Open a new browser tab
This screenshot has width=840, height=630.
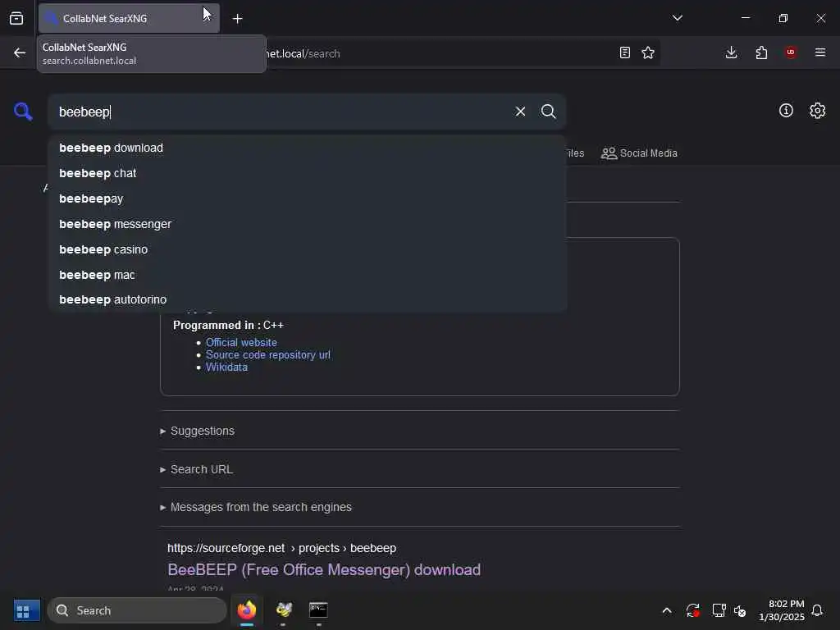[237, 19]
